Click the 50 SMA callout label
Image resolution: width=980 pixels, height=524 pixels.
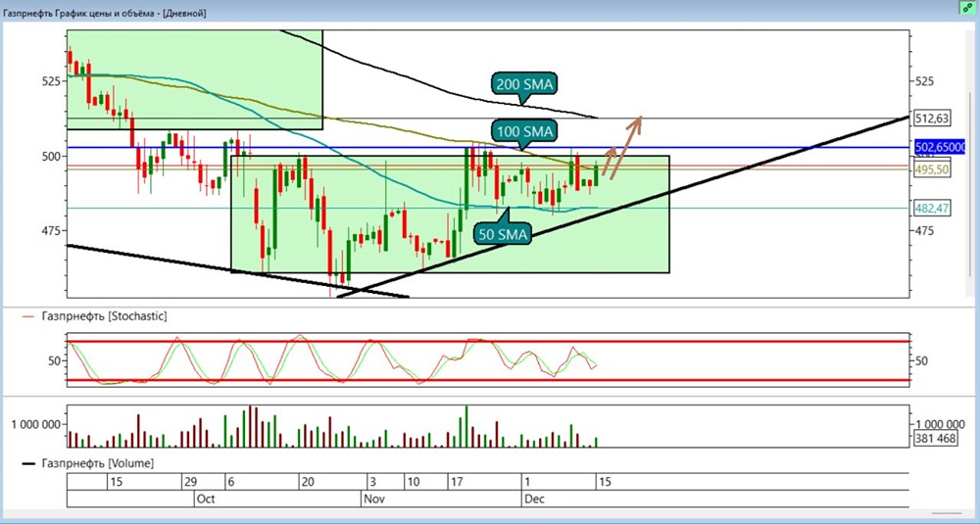coord(504,235)
